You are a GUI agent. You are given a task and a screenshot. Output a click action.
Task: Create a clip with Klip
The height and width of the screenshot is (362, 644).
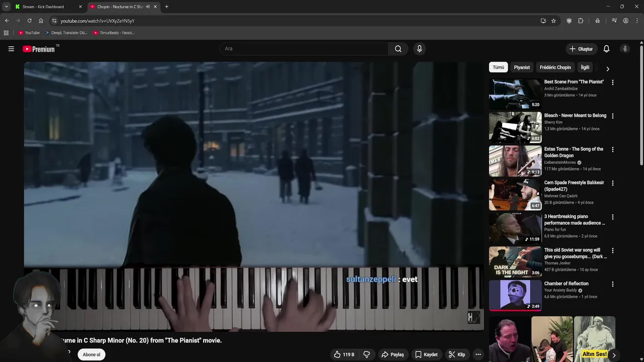click(x=457, y=354)
